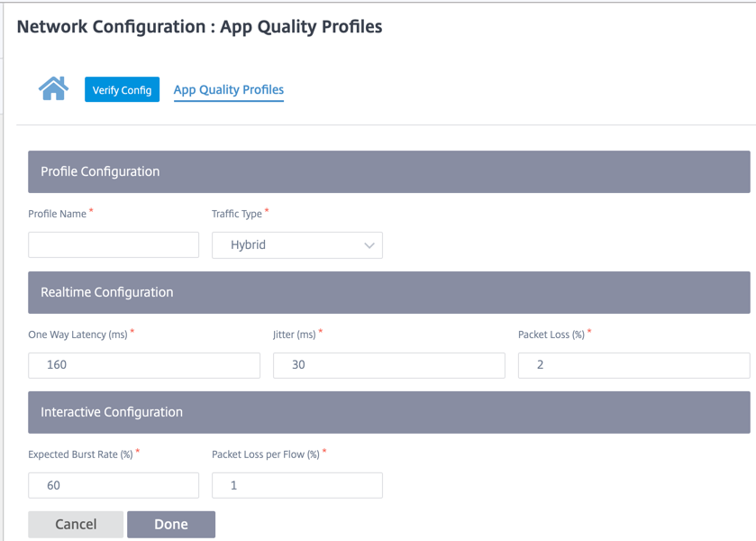The width and height of the screenshot is (756, 541).
Task: Click the Realtime Configuration section header
Action: (x=389, y=292)
